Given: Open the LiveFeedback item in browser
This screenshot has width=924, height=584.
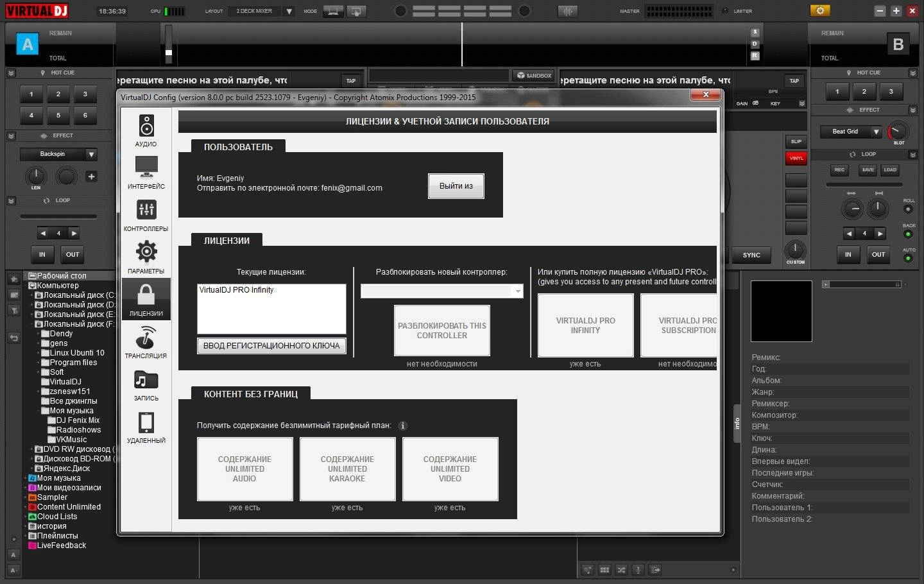Looking at the screenshot, I should (x=56, y=545).
